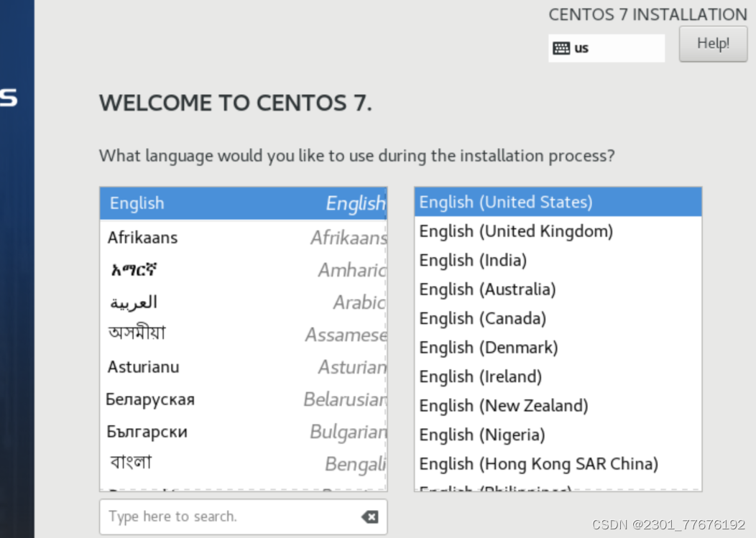The image size is (756, 538).
Task: Confirm English (United States) stays selected
Action: coord(506,202)
